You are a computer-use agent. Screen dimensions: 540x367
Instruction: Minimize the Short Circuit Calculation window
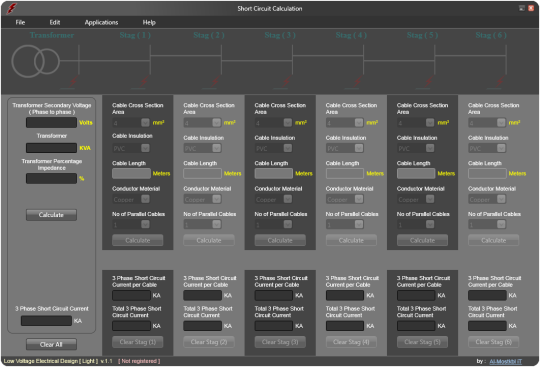point(522,8)
